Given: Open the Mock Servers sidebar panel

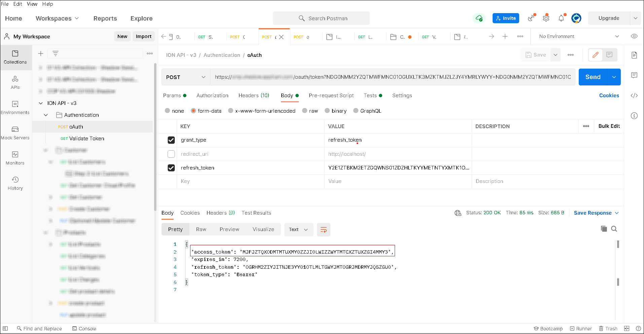Looking at the screenshot, I should [x=15, y=133].
